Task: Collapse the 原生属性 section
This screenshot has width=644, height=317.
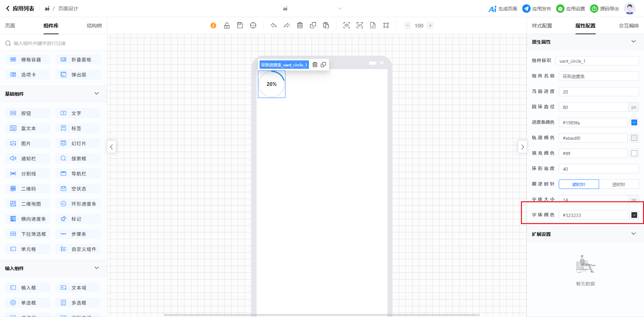Action: 633,42
